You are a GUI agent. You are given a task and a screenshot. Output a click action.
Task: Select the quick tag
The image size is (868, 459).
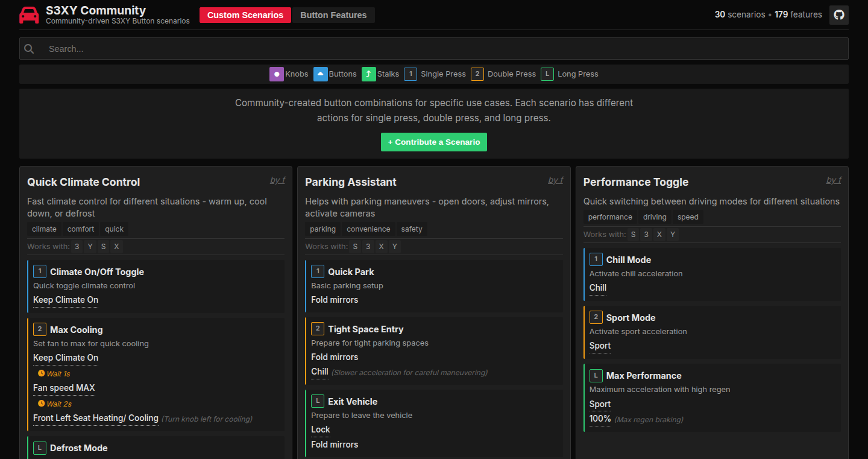115,229
